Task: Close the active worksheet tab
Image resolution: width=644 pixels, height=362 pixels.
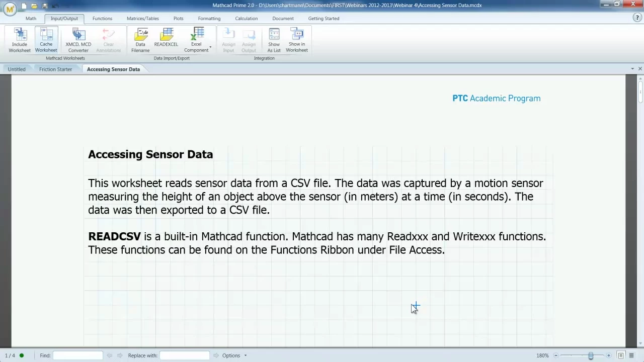Action: pyautogui.click(x=640, y=69)
